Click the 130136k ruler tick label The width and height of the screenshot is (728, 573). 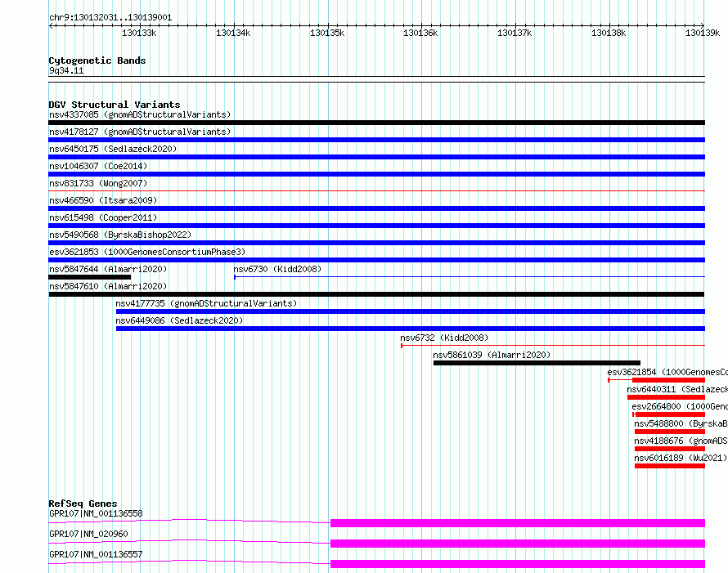point(420,33)
